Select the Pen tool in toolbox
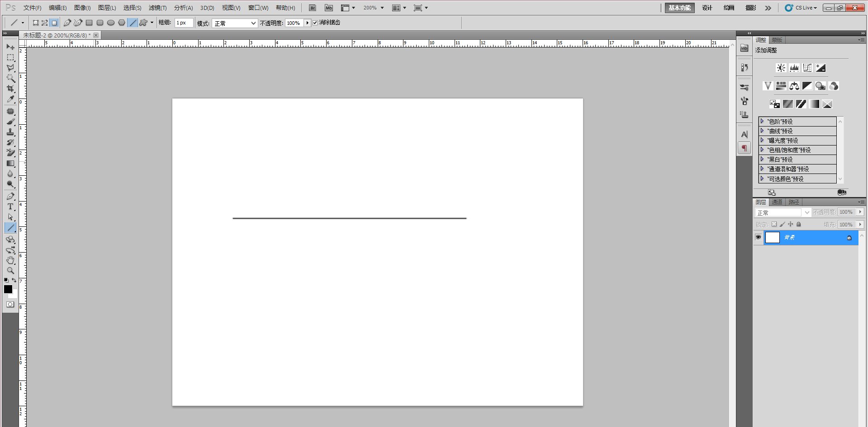Screen dimensions: 868x427 pyautogui.click(x=10, y=196)
